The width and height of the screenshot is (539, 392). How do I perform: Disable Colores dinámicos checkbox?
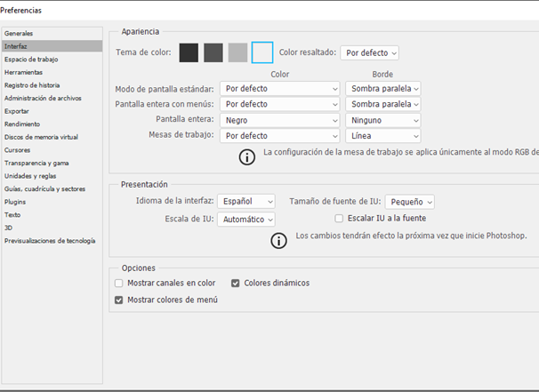[x=236, y=284]
